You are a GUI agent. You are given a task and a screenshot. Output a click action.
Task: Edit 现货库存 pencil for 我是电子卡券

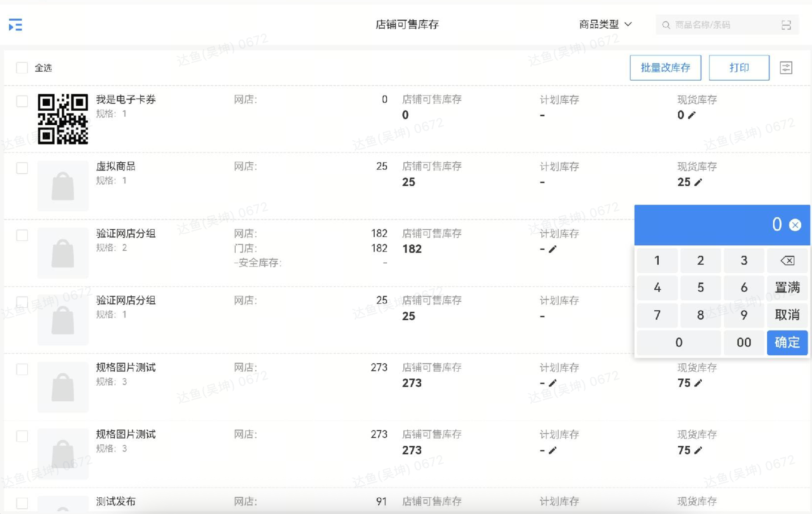pyautogui.click(x=692, y=115)
